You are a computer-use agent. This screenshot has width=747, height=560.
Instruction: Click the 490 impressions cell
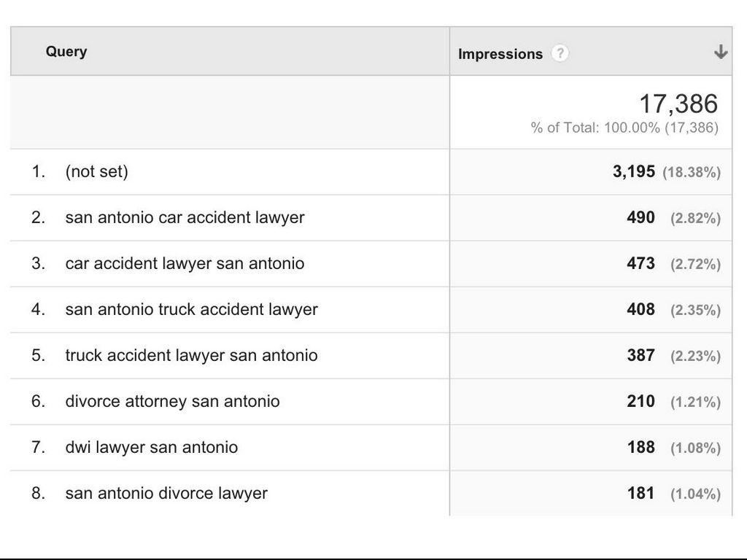pos(640,217)
